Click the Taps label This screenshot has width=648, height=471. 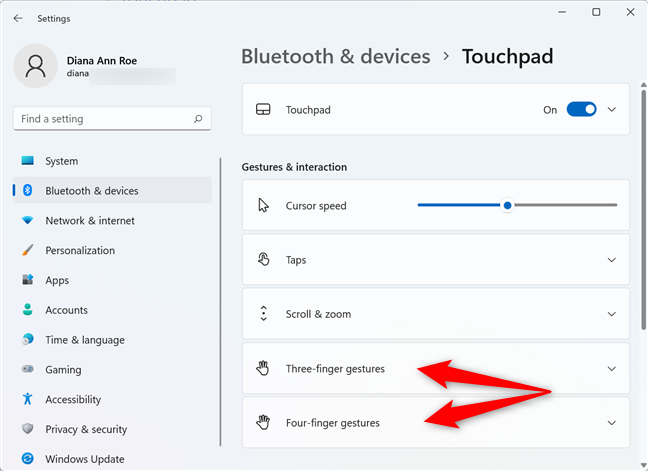point(296,260)
